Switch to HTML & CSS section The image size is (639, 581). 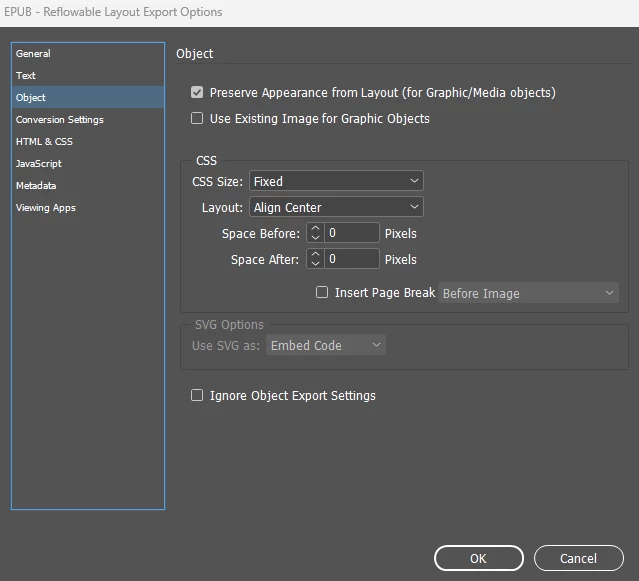88,141
